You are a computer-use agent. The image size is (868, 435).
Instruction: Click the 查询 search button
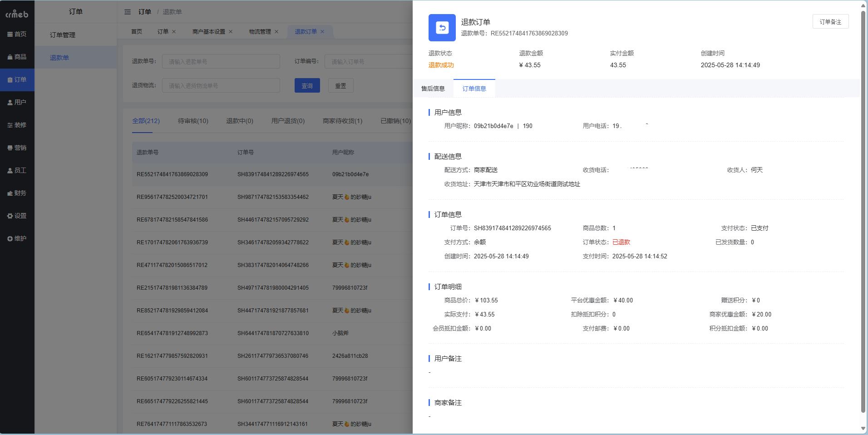[307, 85]
